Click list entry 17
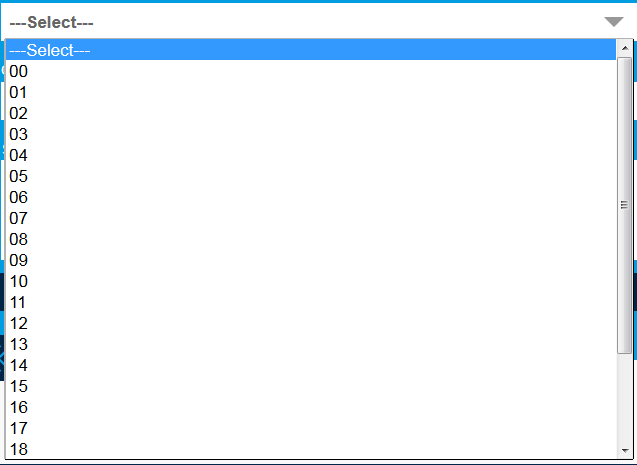This screenshot has height=465, width=637. pos(311,428)
